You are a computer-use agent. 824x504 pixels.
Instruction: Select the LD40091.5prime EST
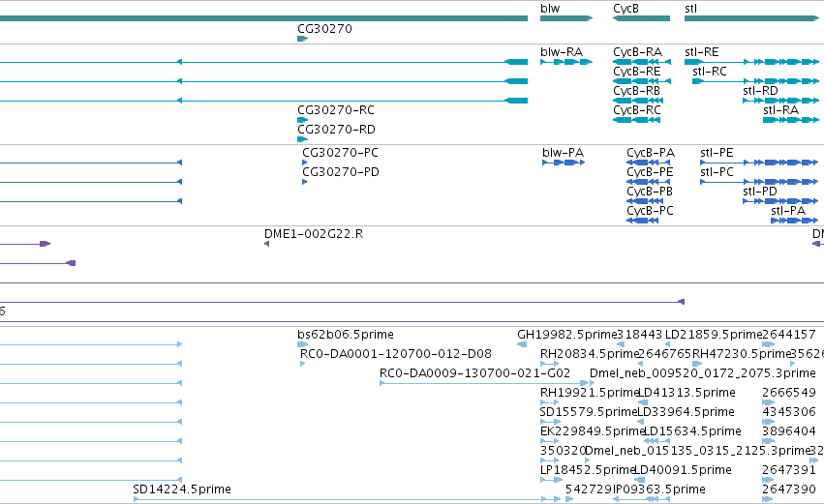640,480
